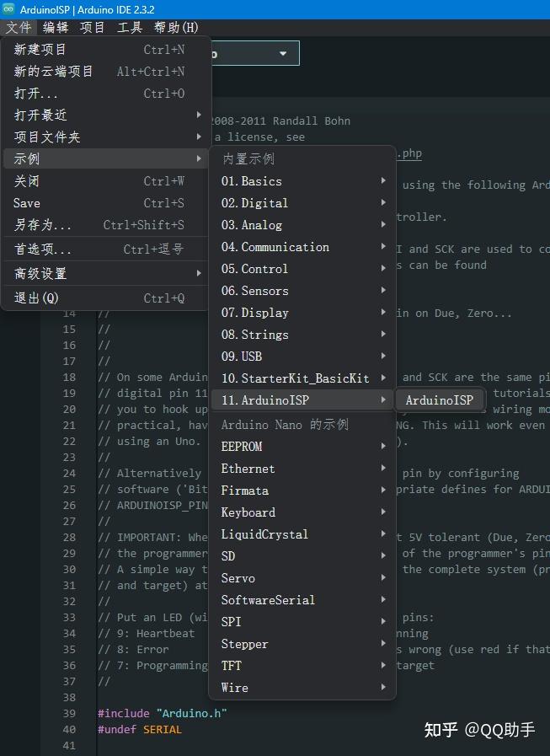The height and width of the screenshot is (756, 550).
Task: Expand 11.ArduinoISP examples entry
Action: [x=302, y=400]
